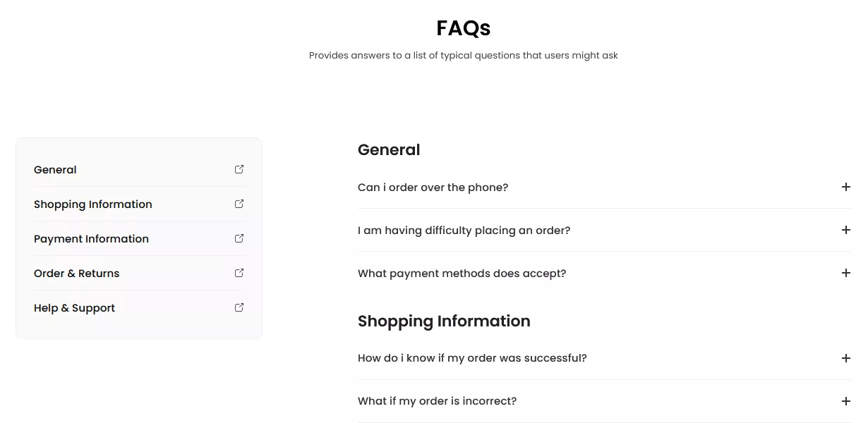Open the Shopping Information sidebar link
This screenshot has height=423, width=868.
tap(92, 204)
